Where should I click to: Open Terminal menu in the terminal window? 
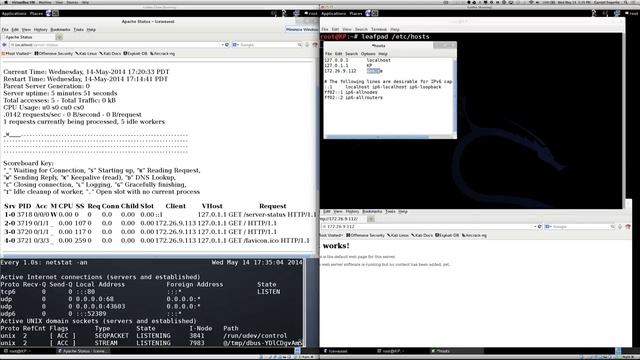point(378,29)
